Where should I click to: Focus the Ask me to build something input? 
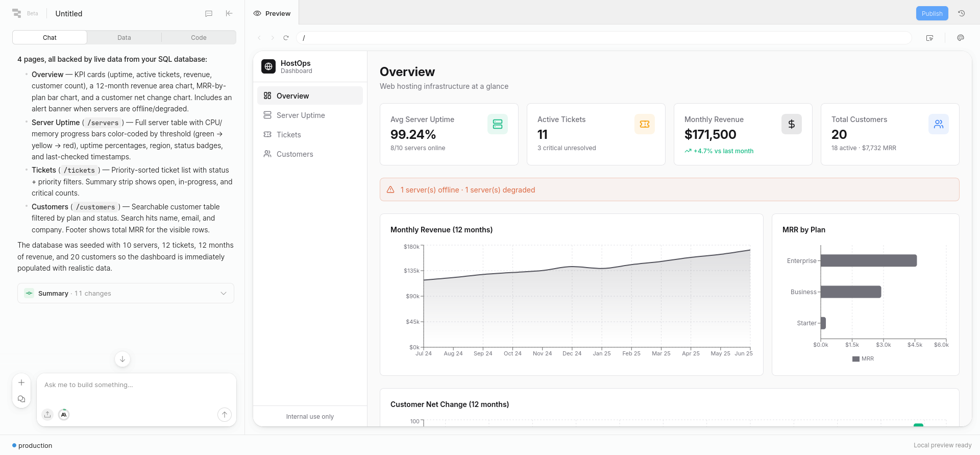click(x=136, y=385)
